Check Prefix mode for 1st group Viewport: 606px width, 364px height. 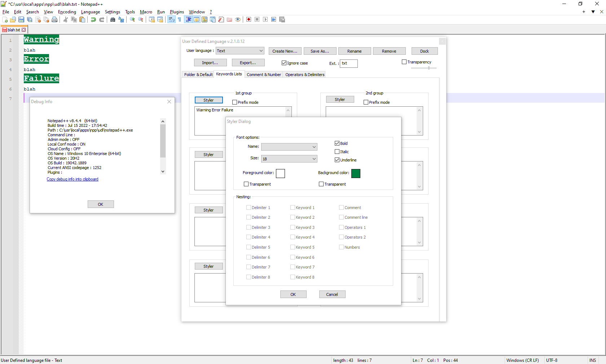pos(234,102)
